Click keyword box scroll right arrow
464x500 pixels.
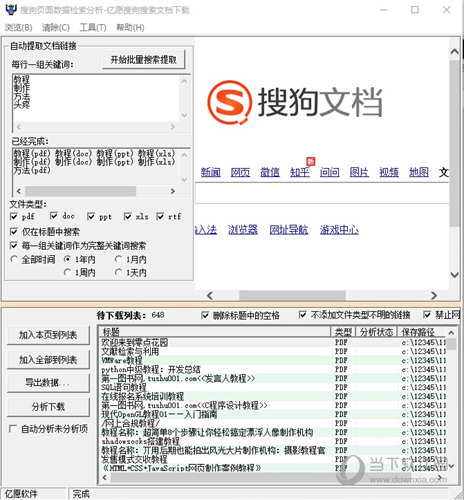(173, 127)
